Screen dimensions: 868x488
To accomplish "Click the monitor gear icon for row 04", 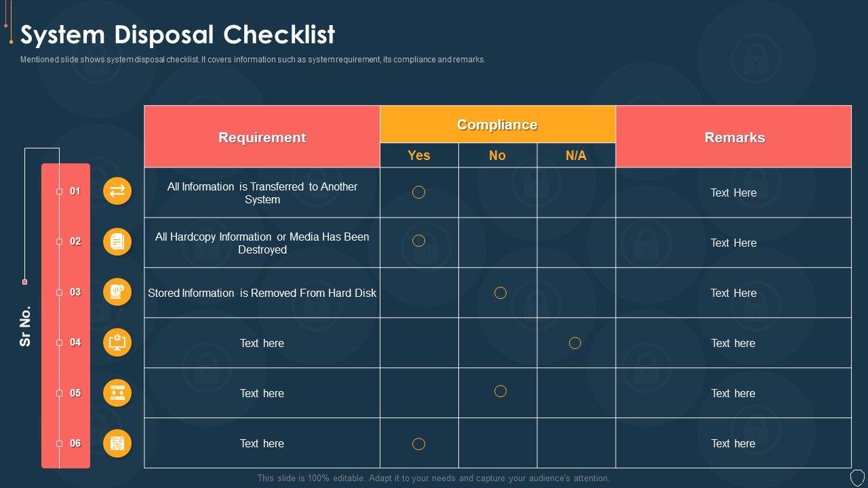I will (117, 342).
